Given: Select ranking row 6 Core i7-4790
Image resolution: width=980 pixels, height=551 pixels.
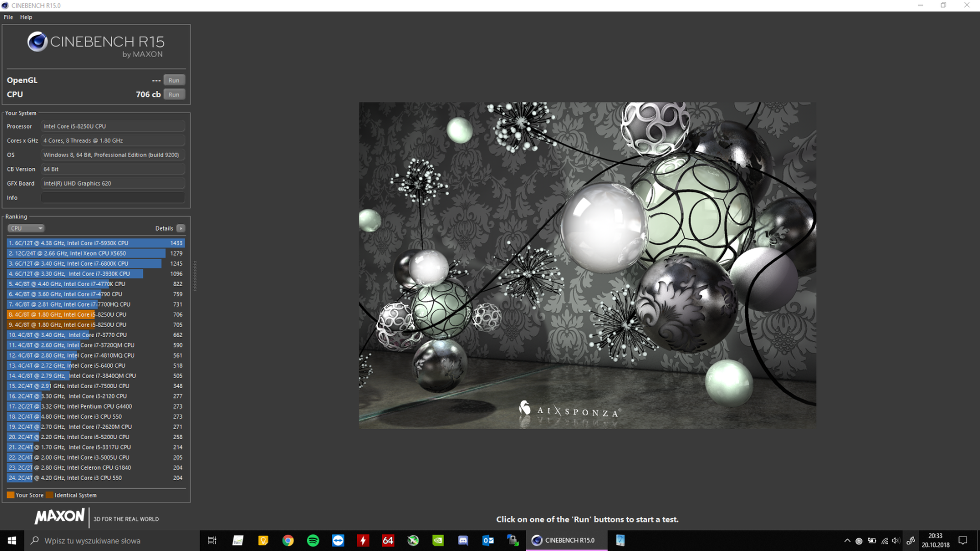Looking at the screenshot, I should tap(96, 294).
